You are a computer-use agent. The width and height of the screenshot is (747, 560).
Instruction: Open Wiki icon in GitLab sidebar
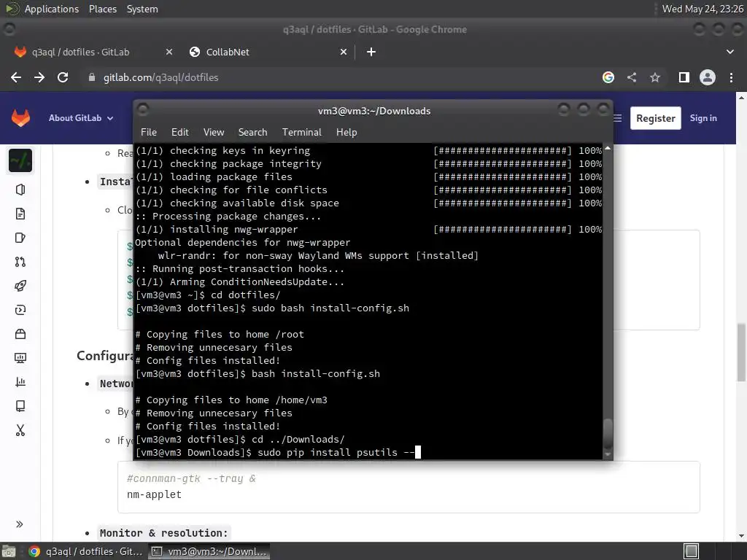point(20,405)
